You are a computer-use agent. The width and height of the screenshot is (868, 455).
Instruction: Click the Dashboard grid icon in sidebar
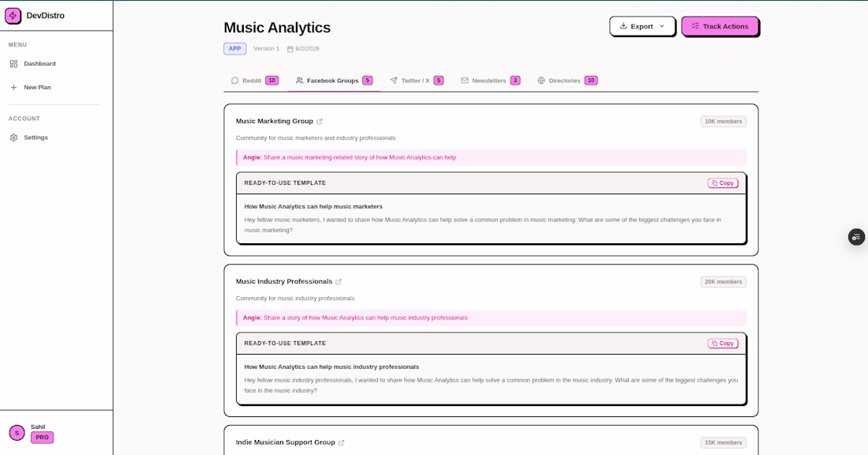(x=14, y=64)
